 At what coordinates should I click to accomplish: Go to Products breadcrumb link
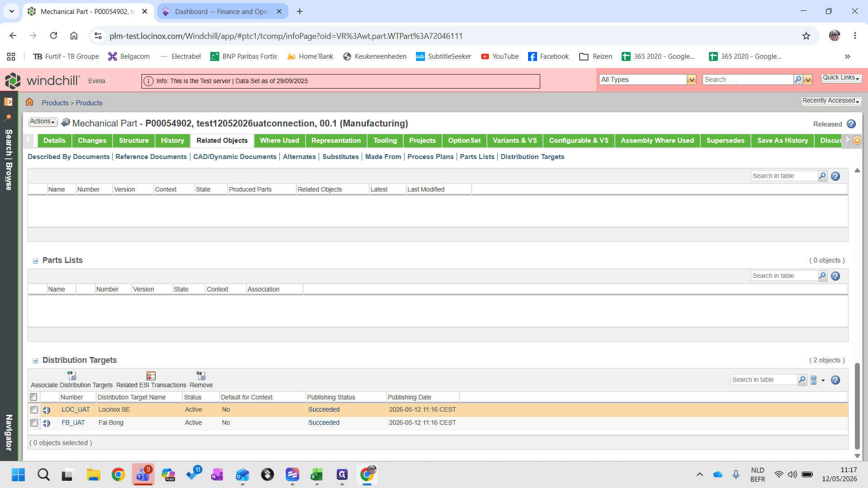point(55,103)
